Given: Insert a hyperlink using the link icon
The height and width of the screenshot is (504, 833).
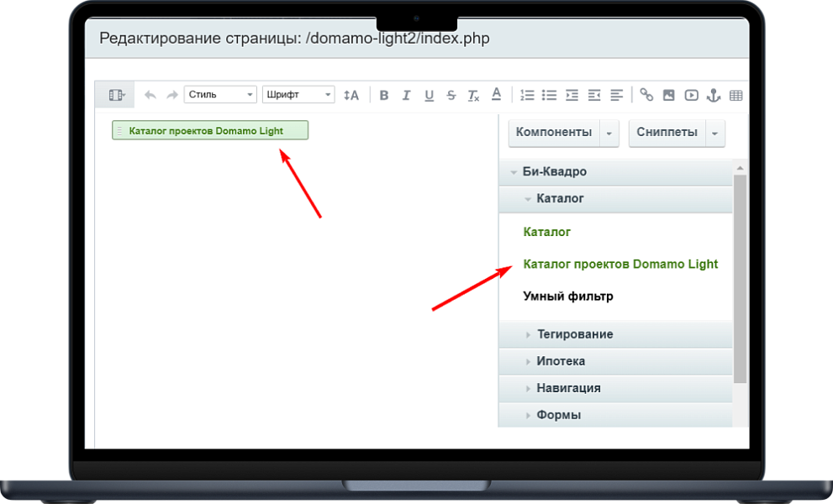Looking at the screenshot, I should (646, 95).
